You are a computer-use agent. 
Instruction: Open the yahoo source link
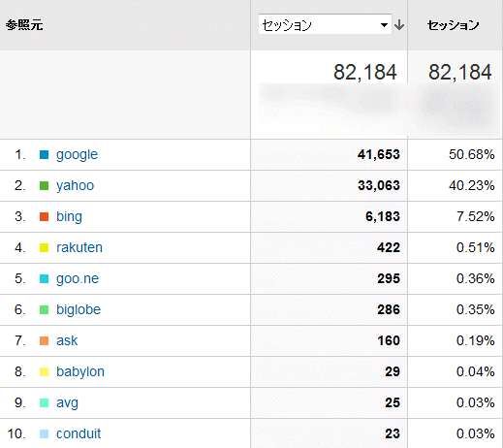[x=75, y=186]
